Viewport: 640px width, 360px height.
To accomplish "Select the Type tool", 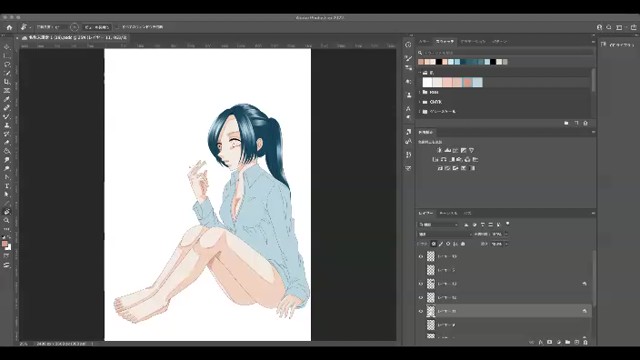I will pos(7,186).
